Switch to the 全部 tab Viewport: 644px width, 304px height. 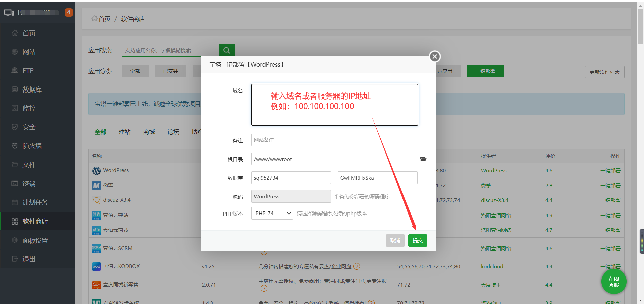100,132
